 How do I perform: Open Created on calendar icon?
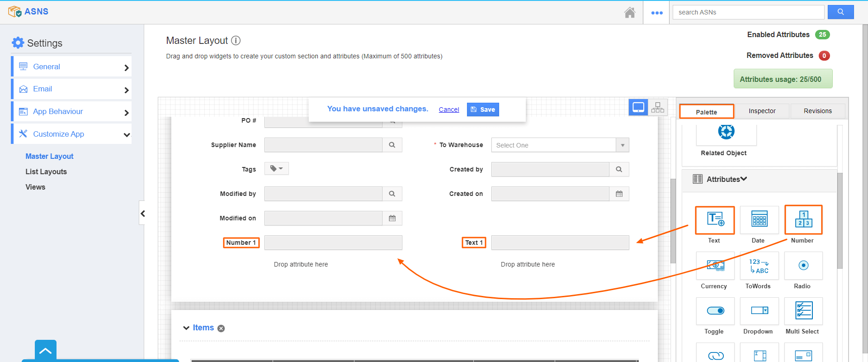(x=619, y=194)
